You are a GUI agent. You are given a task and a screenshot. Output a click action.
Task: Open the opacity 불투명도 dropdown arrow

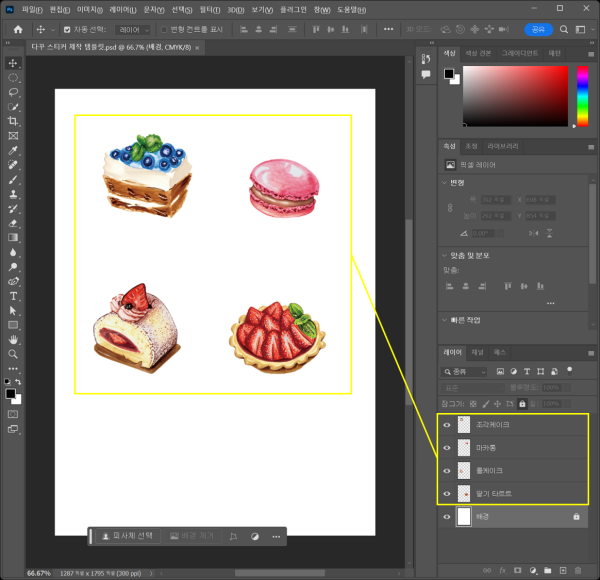pos(568,388)
